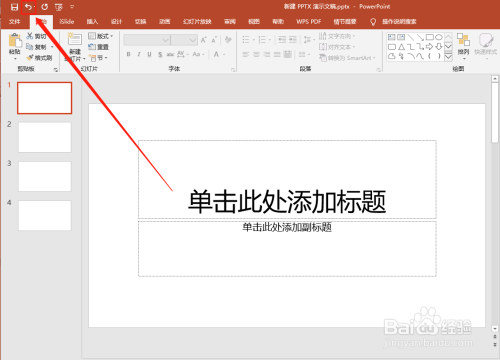Click the Font Color (A) button
Screen dimensions: 500x360
click(x=216, y=54)
